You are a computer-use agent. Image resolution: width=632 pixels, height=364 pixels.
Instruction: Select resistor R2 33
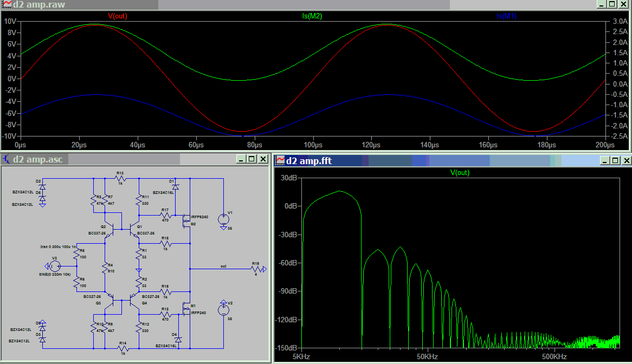[139, 282]
